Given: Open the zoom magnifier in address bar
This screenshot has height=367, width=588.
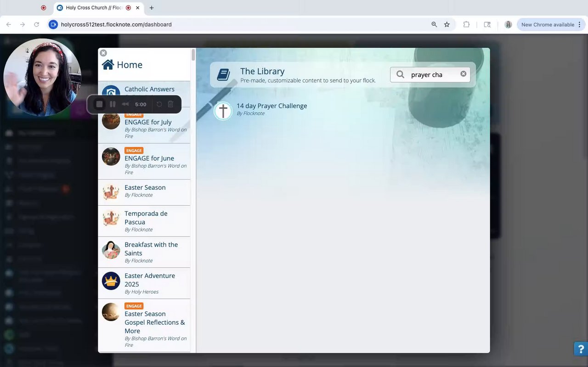Looking at the screenshot, I should tap(434, 24).
